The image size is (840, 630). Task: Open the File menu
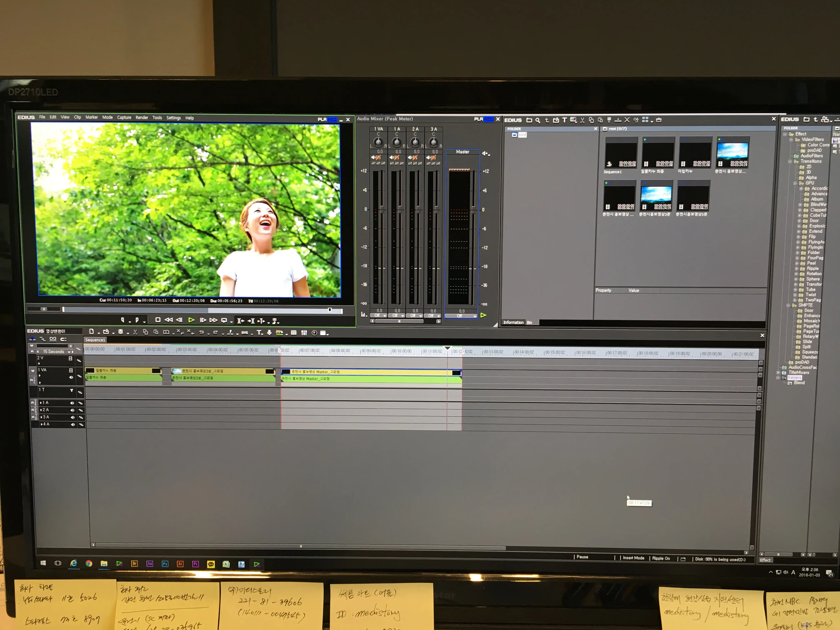coord(42,117)
